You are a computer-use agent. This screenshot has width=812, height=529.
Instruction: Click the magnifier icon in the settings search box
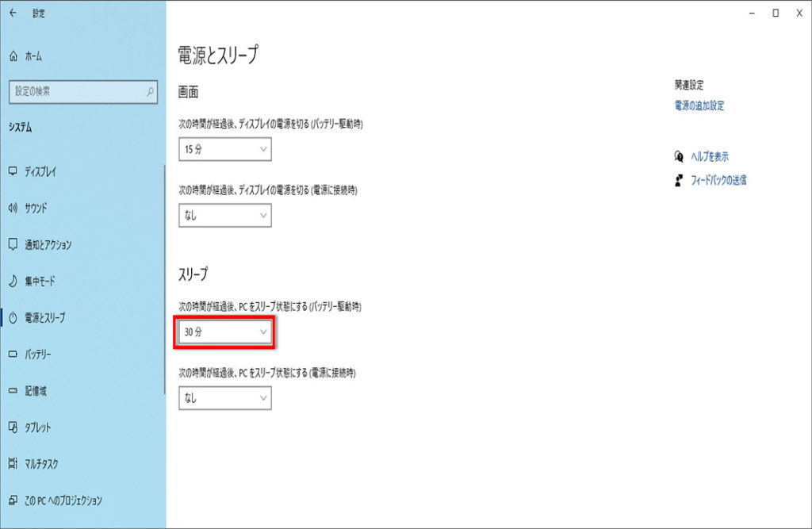pos(150,92)
